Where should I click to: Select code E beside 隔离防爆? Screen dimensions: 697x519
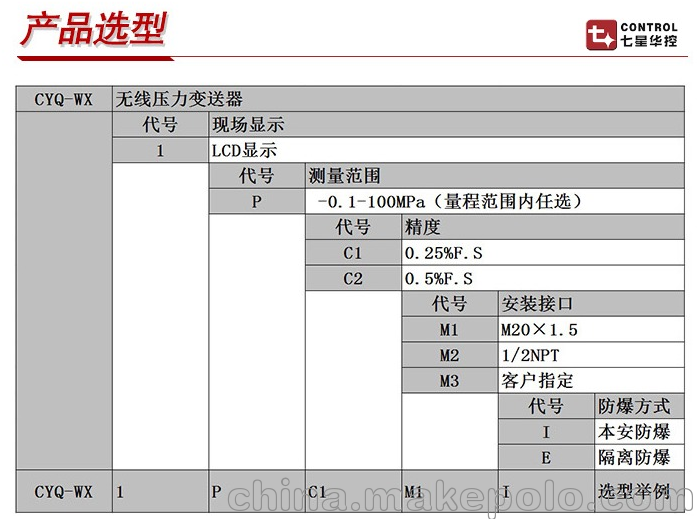546,457
